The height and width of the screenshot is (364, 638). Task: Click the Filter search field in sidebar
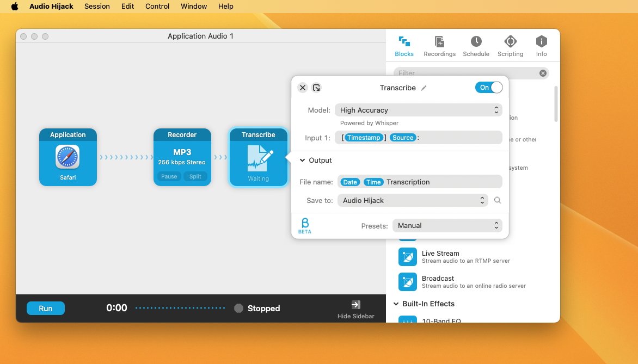coord(467,73)
